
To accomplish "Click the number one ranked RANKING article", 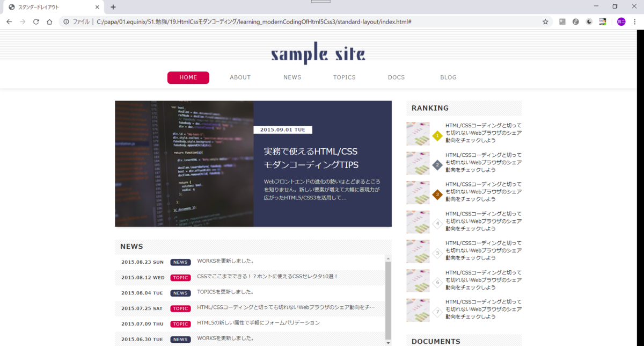I will pyautogui.click(x=482, y=133).
